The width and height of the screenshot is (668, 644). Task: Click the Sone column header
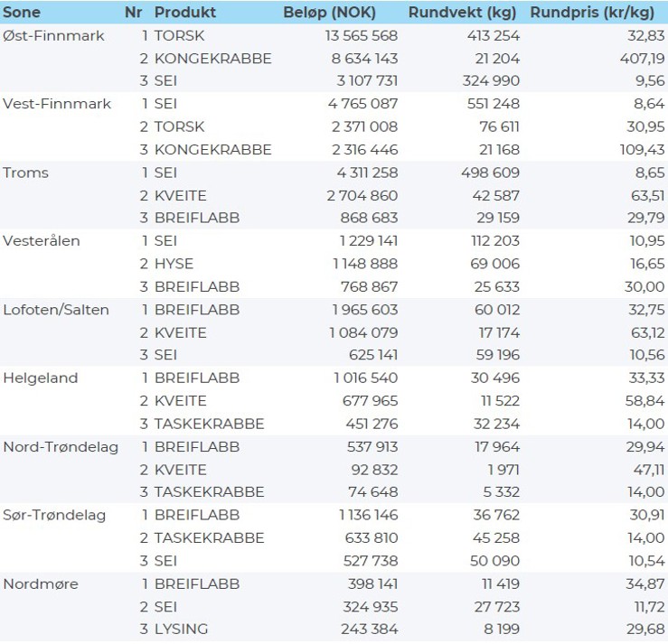pyautogui.click(x=23, y=13)
